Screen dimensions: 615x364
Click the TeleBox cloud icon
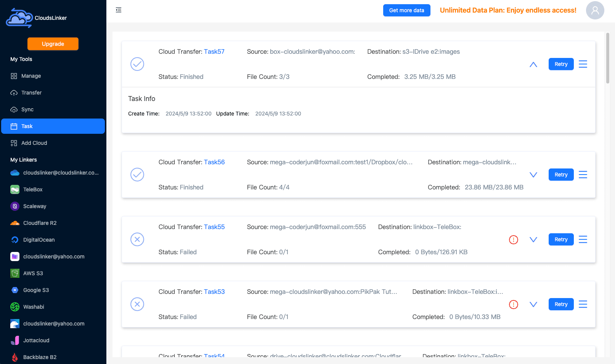click(15, 189)
